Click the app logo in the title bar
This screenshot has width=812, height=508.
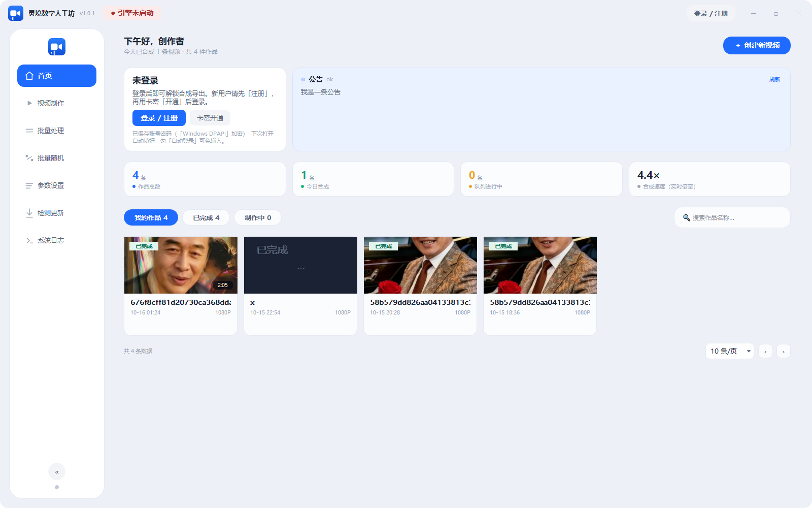16,13
